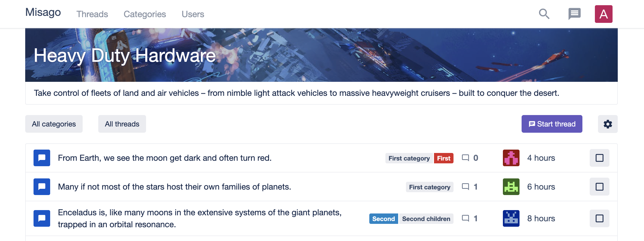This screenshot has width=644, height=241.
Task: Tick checkbox for the stars thread
Action: [599, 187]
